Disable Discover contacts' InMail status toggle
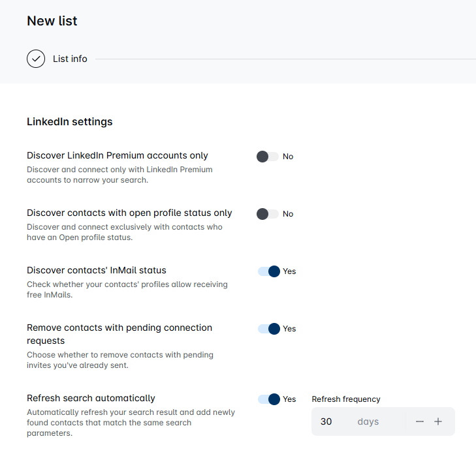 pos(269,271)
